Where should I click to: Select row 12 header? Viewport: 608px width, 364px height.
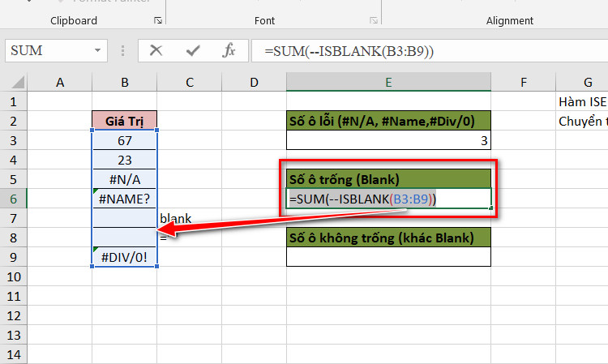click(x=14, y=315)
